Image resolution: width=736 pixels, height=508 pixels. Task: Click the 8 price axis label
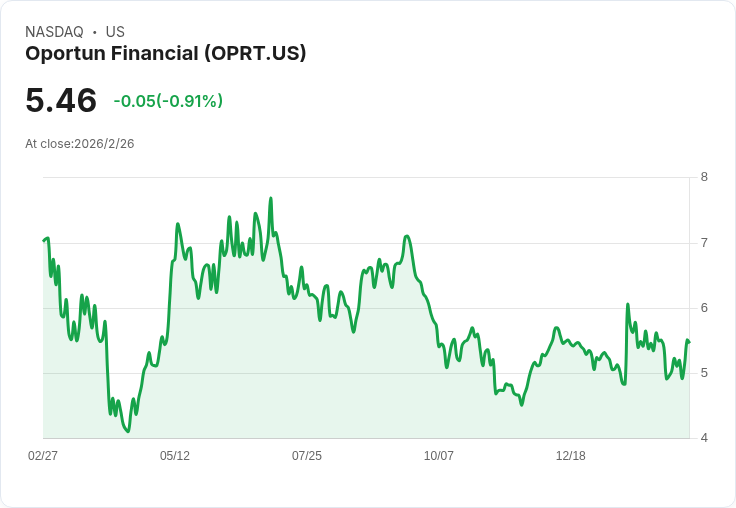[x=704, y=177]
